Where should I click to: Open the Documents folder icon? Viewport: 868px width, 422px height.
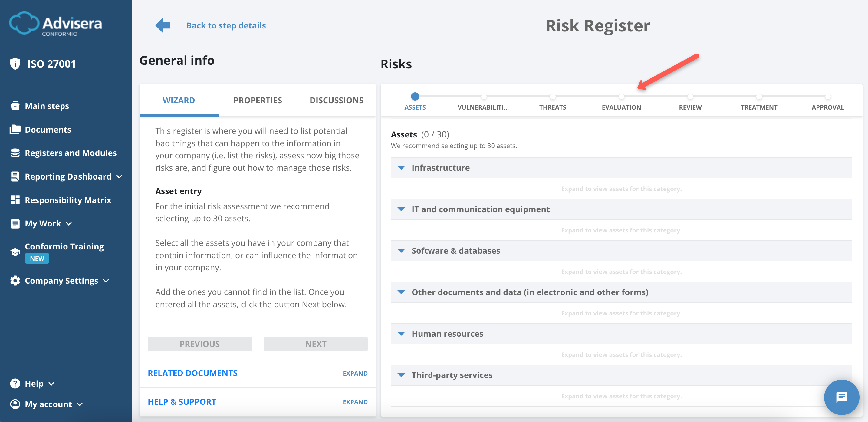click(15, 129)
